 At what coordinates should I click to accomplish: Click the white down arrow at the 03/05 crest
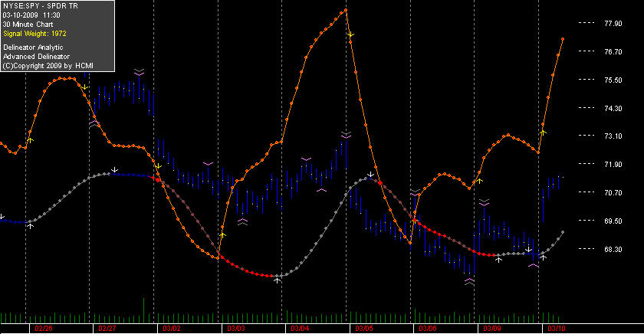(x=370, y=175)
